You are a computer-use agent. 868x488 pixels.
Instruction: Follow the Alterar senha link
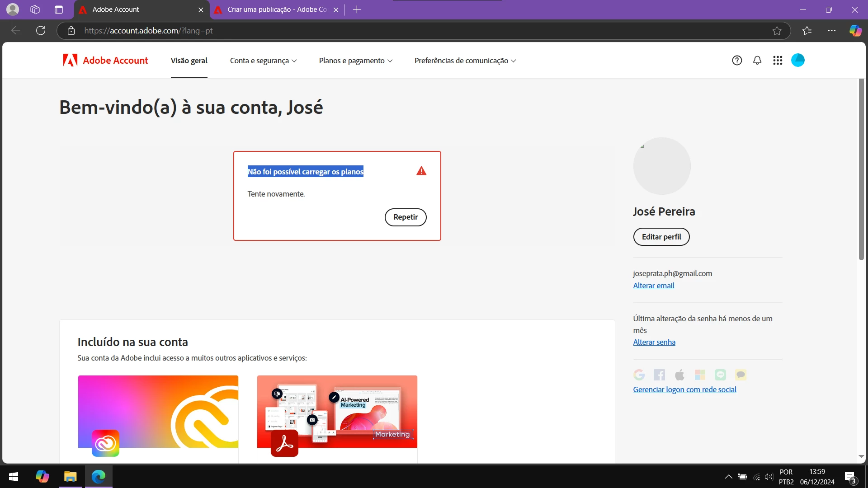654,342
